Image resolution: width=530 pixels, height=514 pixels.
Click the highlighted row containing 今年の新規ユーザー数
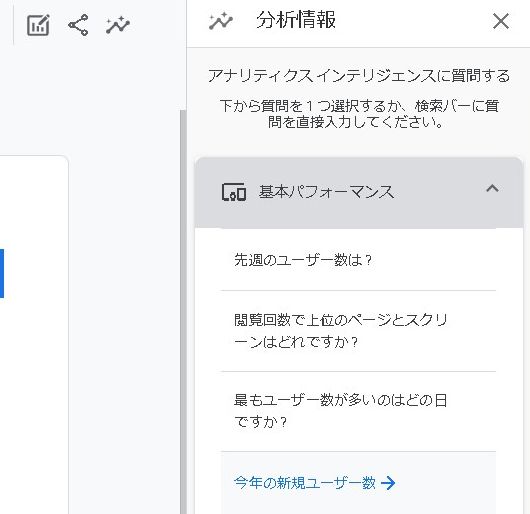click(359, 483)
